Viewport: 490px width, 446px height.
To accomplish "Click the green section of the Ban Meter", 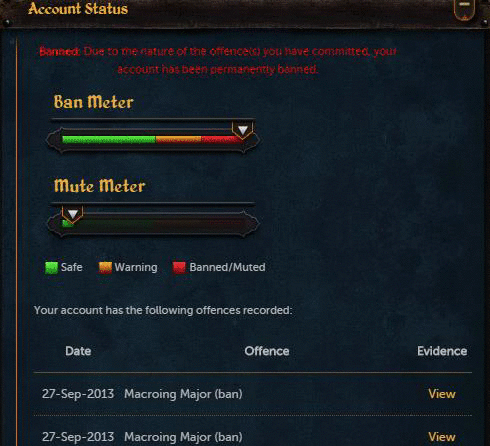I will (109, 139).
